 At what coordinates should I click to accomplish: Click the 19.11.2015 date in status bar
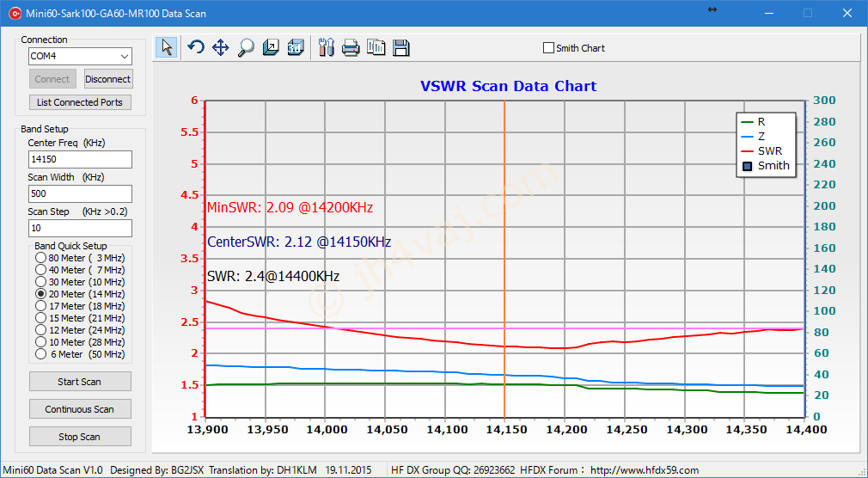coord(349,470)
